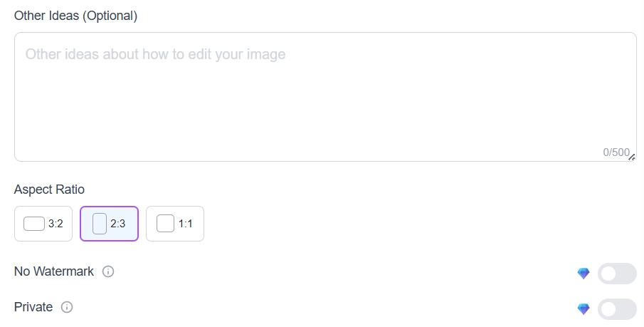
Task: Click the square shape icon for 1:1
Action: (x=165, y=224)
